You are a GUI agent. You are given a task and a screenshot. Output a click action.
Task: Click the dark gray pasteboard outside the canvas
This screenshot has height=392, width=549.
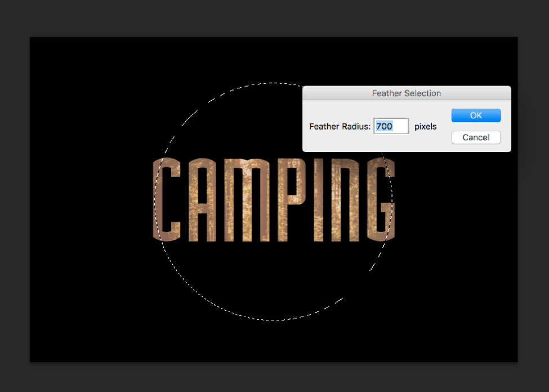tap(14, 197)
